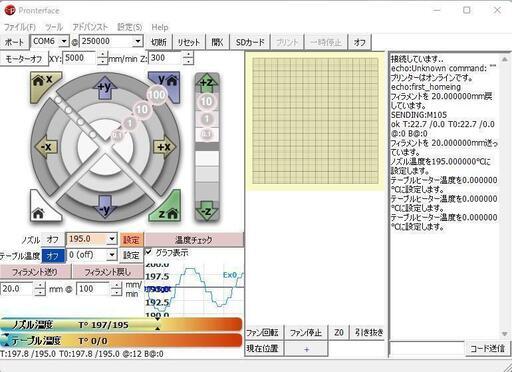Apply nozzle temperature with orange 設定 button
512x372 pixels.
131,240
